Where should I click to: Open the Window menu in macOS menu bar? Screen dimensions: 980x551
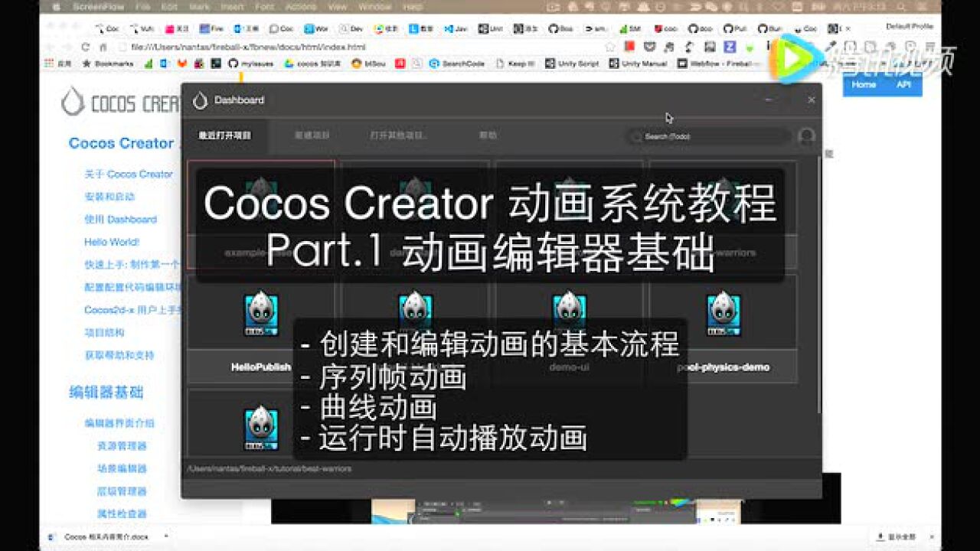(374, 7)
